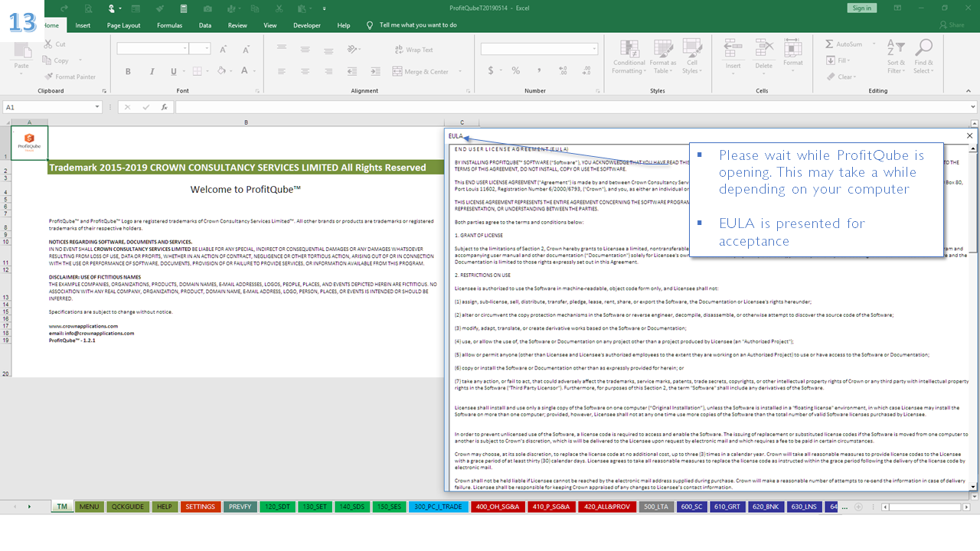
Task: Open Conditional Formatting menu
Action: click(629, 57)
